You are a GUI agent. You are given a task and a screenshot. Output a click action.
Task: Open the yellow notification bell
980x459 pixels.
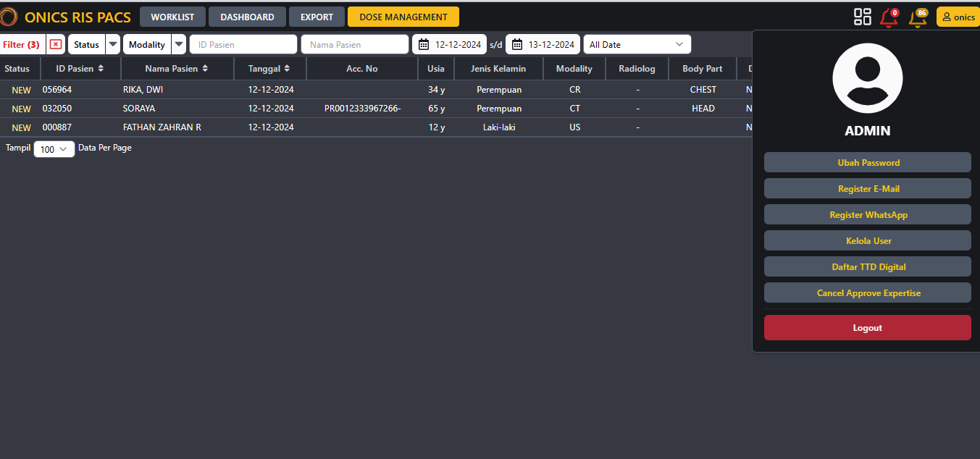(918, 17)
